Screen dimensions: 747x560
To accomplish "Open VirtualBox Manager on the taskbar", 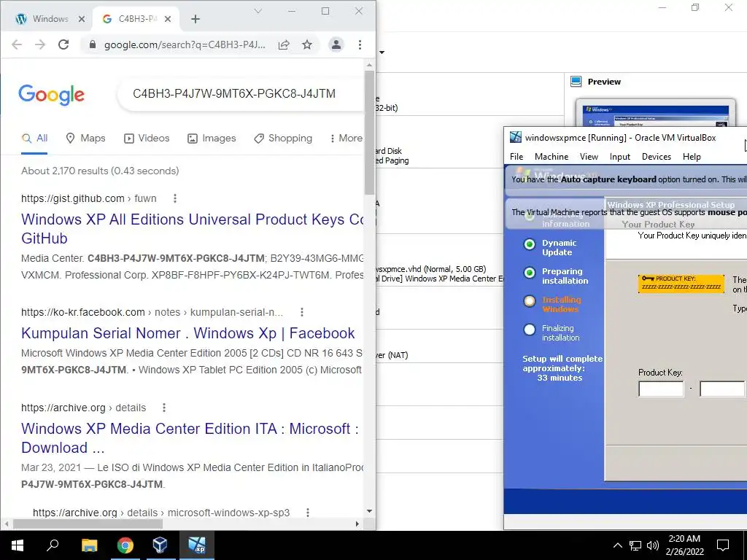I will click(x=160, y=545).
